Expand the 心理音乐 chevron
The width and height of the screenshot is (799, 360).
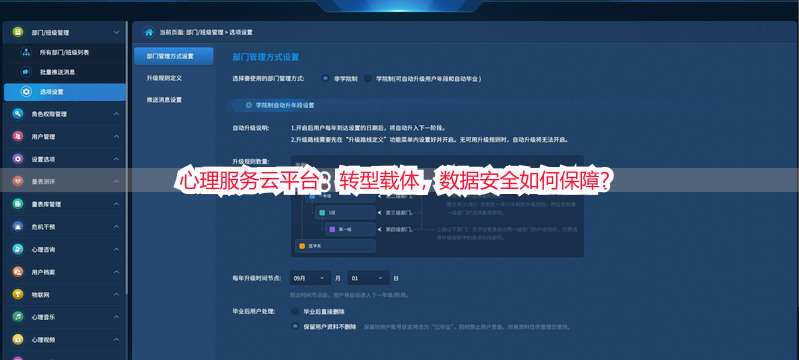[x=116, y=317]
